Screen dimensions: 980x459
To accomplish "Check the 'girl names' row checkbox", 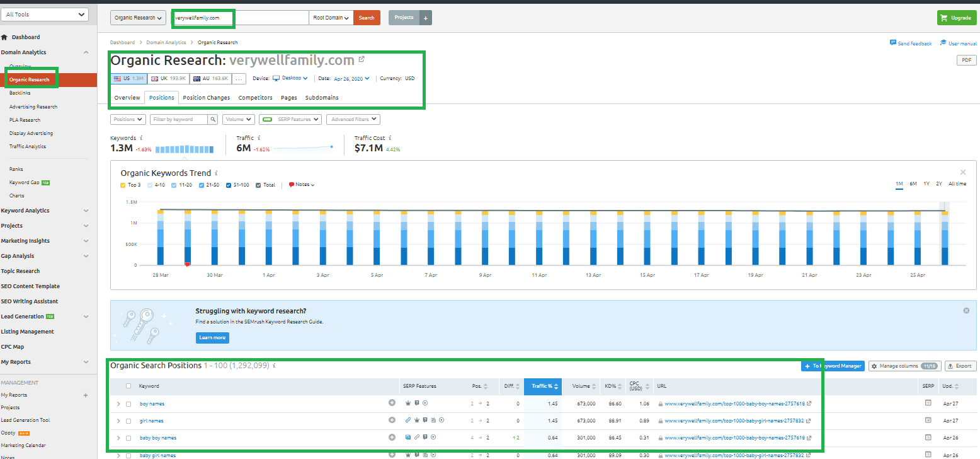I will [x=129, y=421].
